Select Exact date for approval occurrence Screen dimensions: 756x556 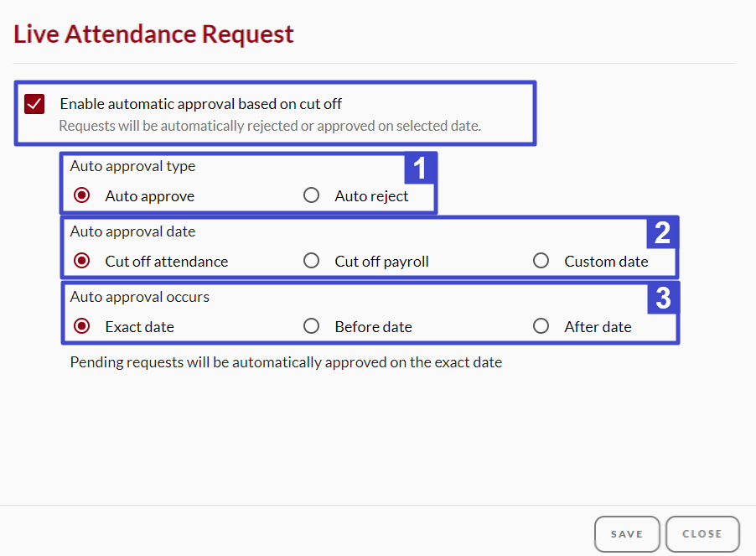81,326
